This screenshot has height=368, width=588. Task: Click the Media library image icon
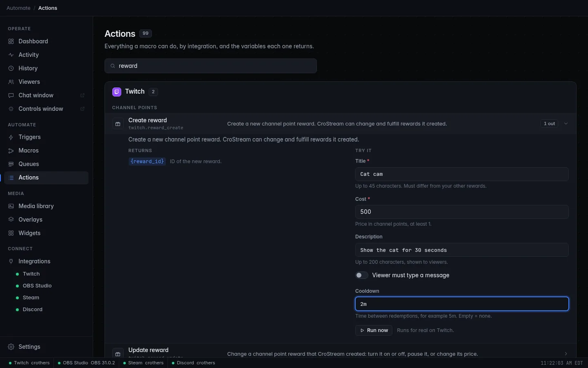[x=11, y=206]
